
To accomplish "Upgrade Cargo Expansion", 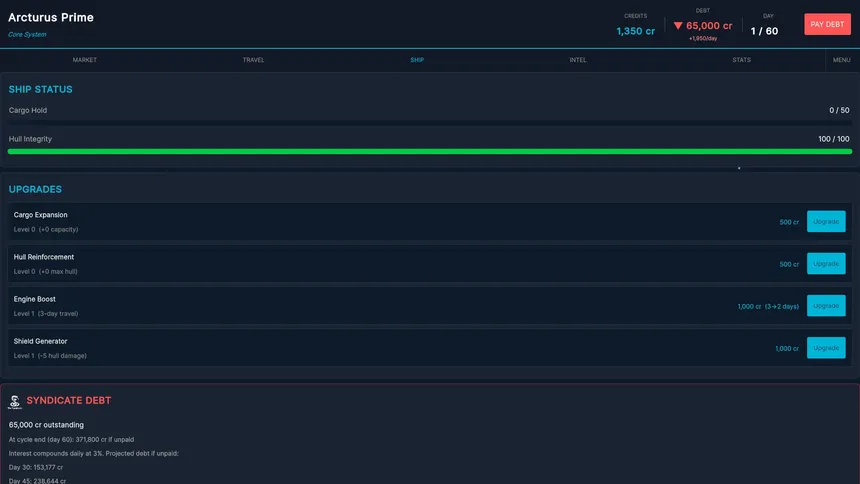I will (826, 222).
